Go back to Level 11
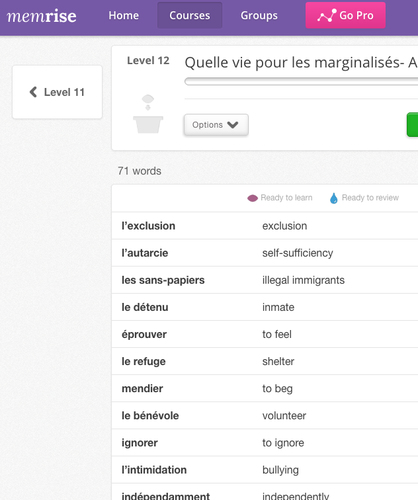Image resolution: width=418 pixels, height=500 pixels. click(57, 92)
